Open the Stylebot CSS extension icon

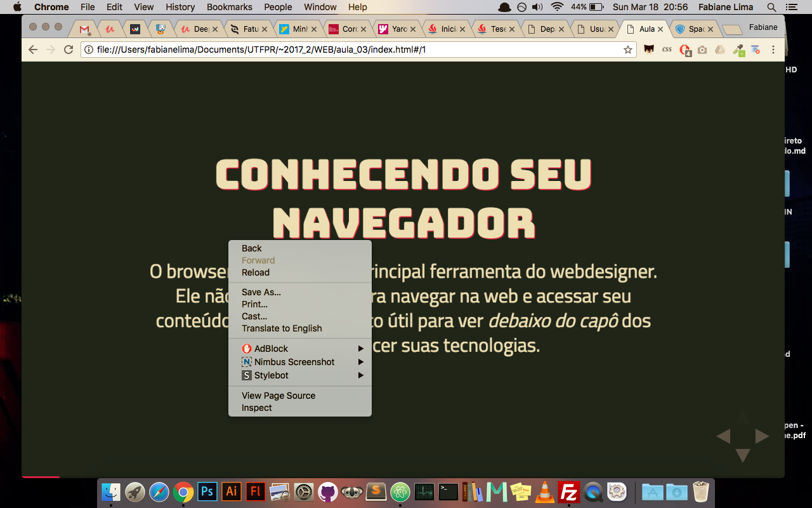tap(667, 50)
